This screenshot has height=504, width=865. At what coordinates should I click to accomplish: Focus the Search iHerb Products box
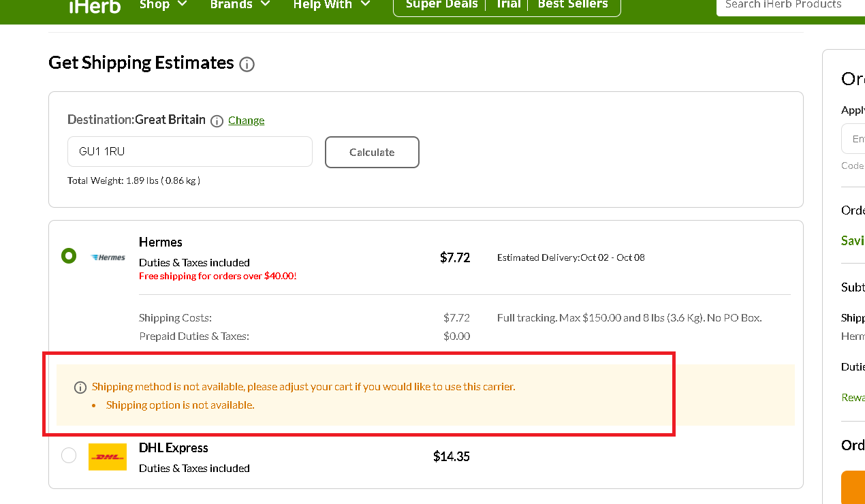click(790, 5)
